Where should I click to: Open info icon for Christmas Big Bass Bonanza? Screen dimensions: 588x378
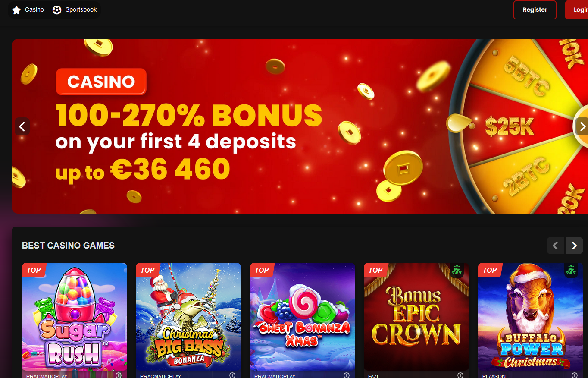pos(232,375)
